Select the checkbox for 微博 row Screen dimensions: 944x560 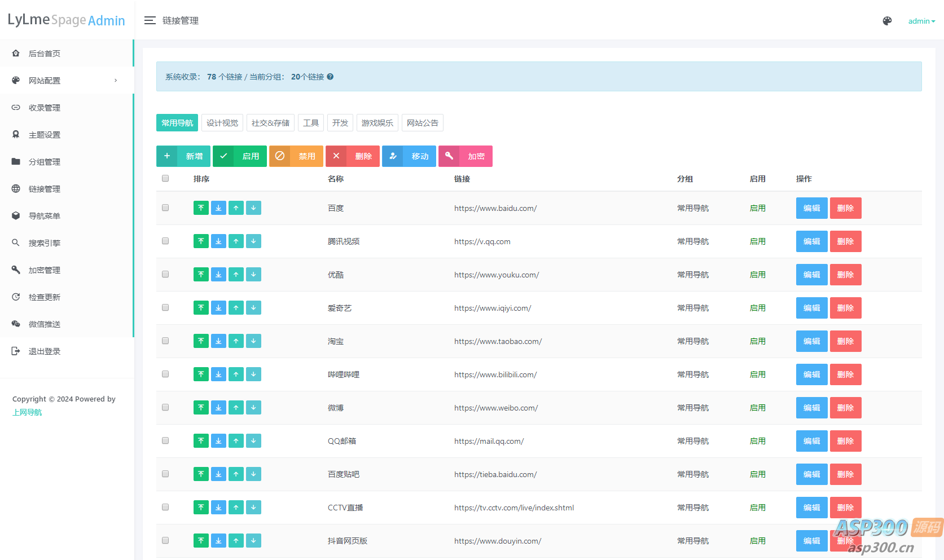[165, 407]
